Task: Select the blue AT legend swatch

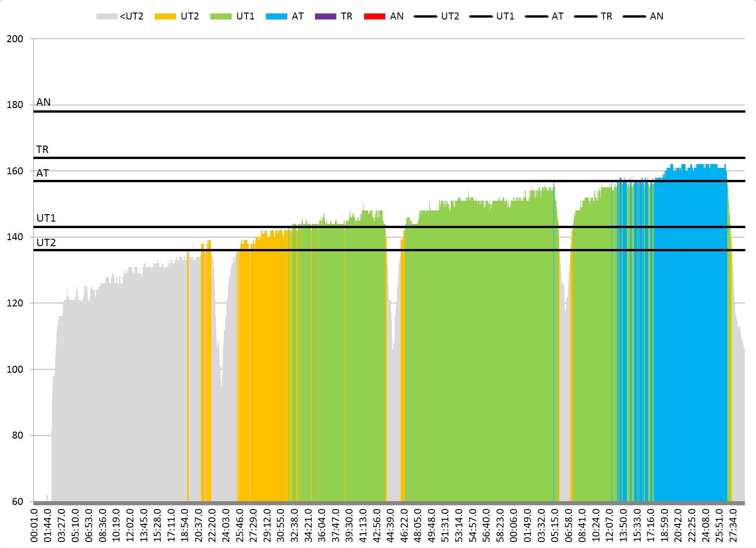Action: click(276, 17)
